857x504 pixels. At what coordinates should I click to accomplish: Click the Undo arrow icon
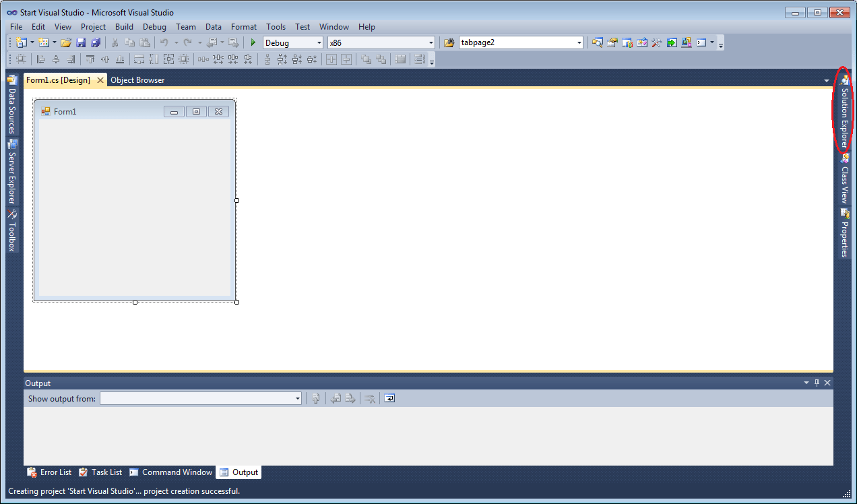point(164,42)
